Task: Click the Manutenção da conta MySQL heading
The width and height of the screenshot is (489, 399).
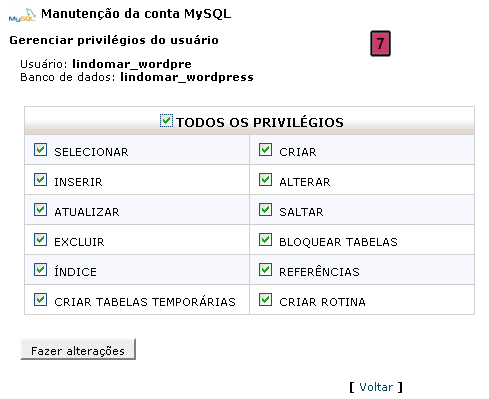Action: 136,14
